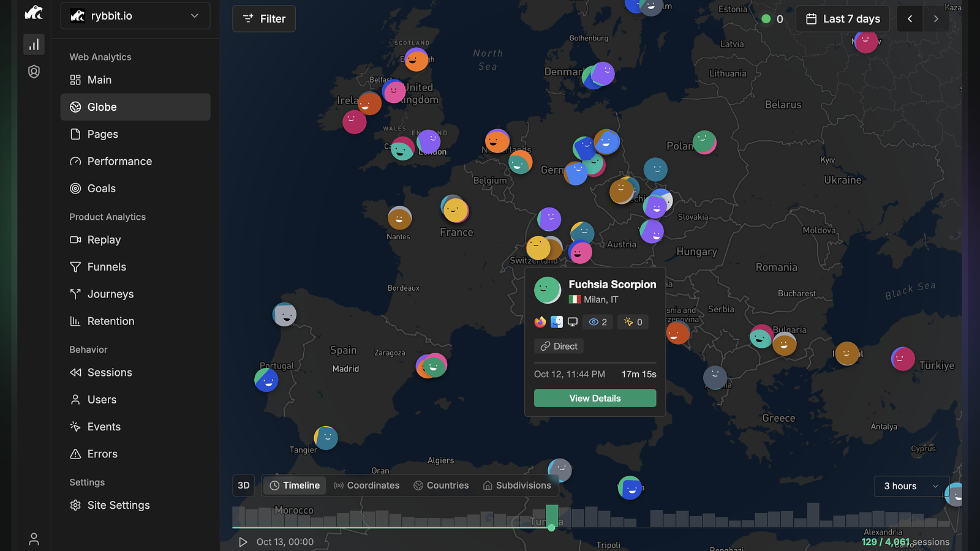Click the highlighted green timeline bar
This screenshot has height=551, width=980.
pos(552,515)
